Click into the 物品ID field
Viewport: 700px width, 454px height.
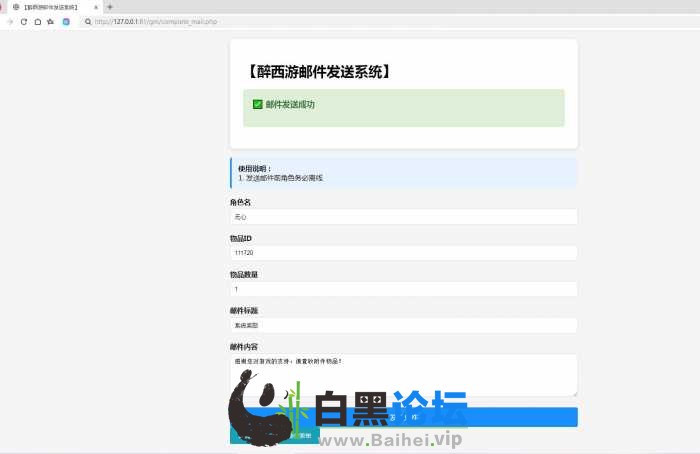point(403,253)
